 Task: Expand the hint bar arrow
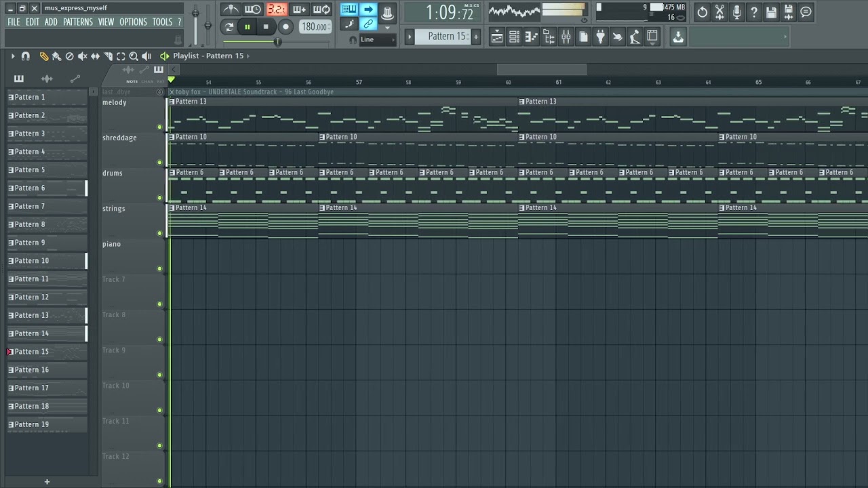point(787,37)
